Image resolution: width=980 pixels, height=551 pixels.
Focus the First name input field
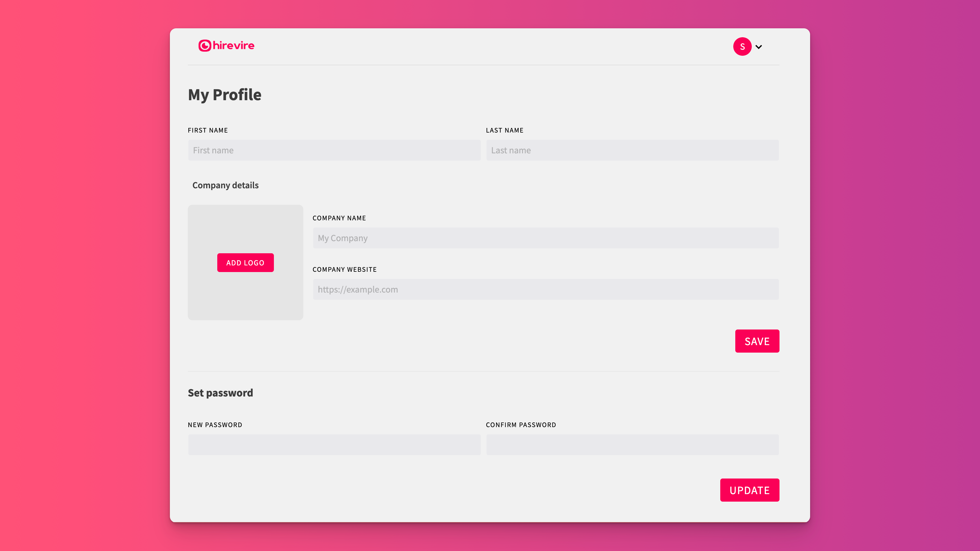coord(334,150)
